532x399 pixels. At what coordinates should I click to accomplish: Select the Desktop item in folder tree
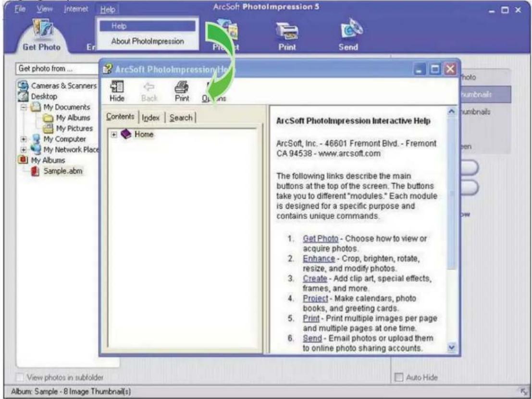(44, 97)
